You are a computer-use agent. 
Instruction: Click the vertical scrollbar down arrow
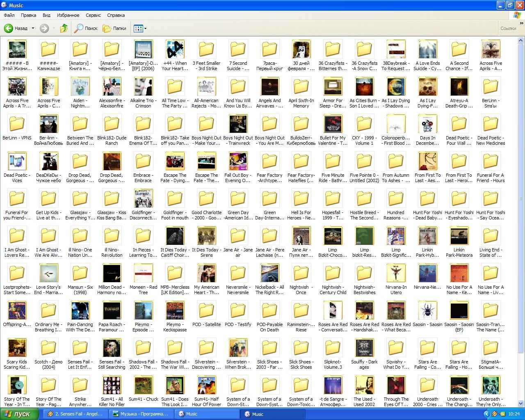[521, 404]
